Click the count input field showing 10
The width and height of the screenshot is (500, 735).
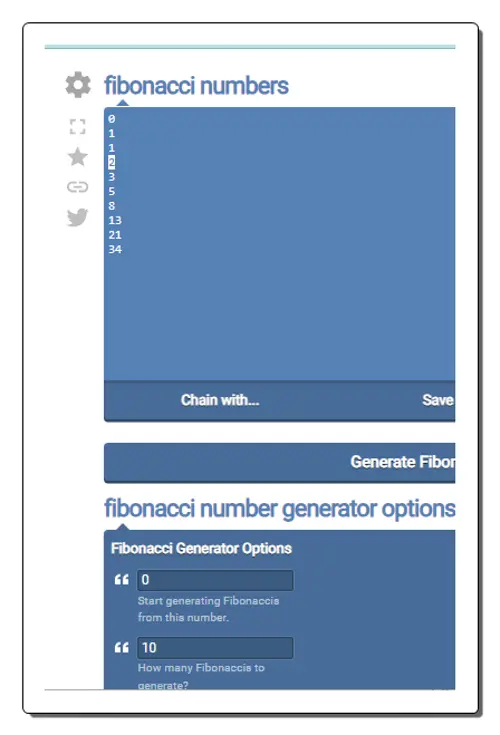pyautogui.click(x=215, y=647)
